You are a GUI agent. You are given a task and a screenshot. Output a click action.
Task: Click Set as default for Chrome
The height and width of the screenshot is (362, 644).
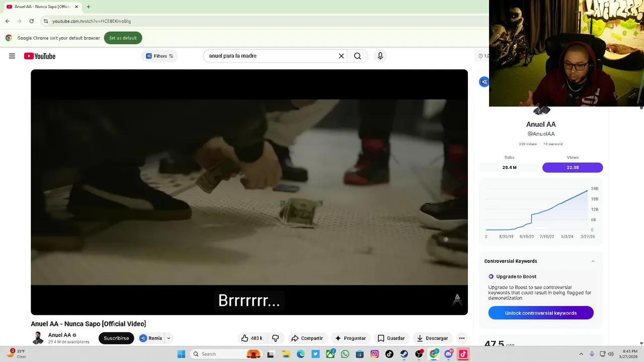click(x=123, y=38)
